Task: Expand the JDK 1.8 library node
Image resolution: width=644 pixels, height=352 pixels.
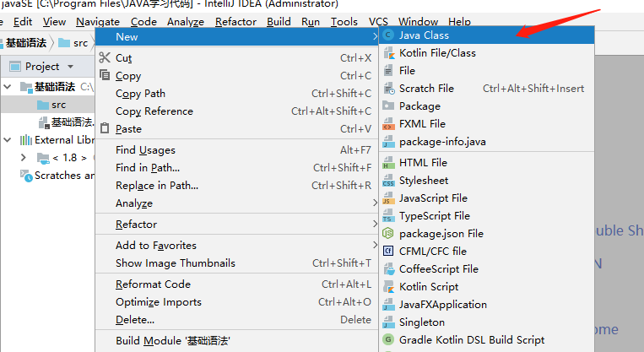Action: (x=24, y=158)
